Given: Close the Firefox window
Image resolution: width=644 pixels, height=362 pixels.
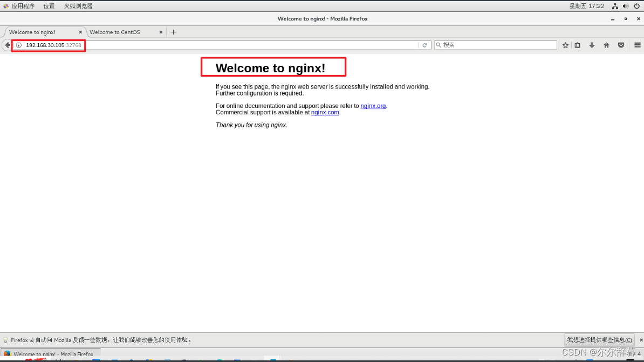Looking at the screenshot, I should pyautogui.click(x=638, y=19).
